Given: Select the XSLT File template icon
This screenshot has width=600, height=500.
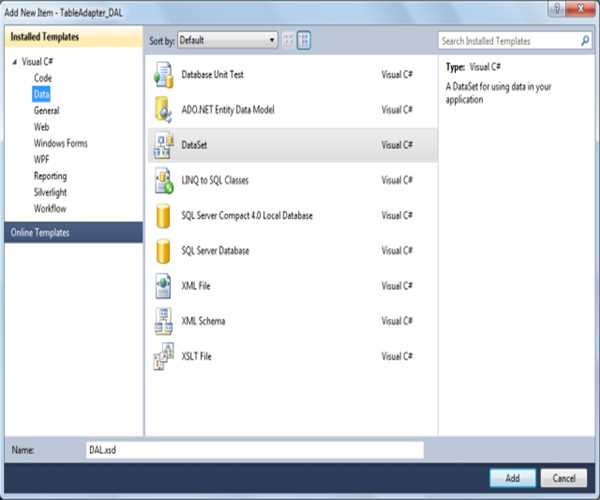Looking at the screenshot, I should [163, 356].
